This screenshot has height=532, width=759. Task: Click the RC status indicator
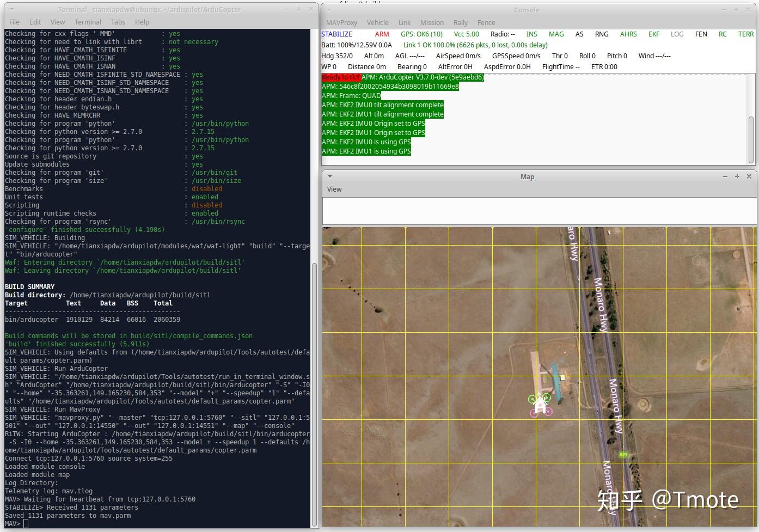pyautogui.click(x=723, y=34)
